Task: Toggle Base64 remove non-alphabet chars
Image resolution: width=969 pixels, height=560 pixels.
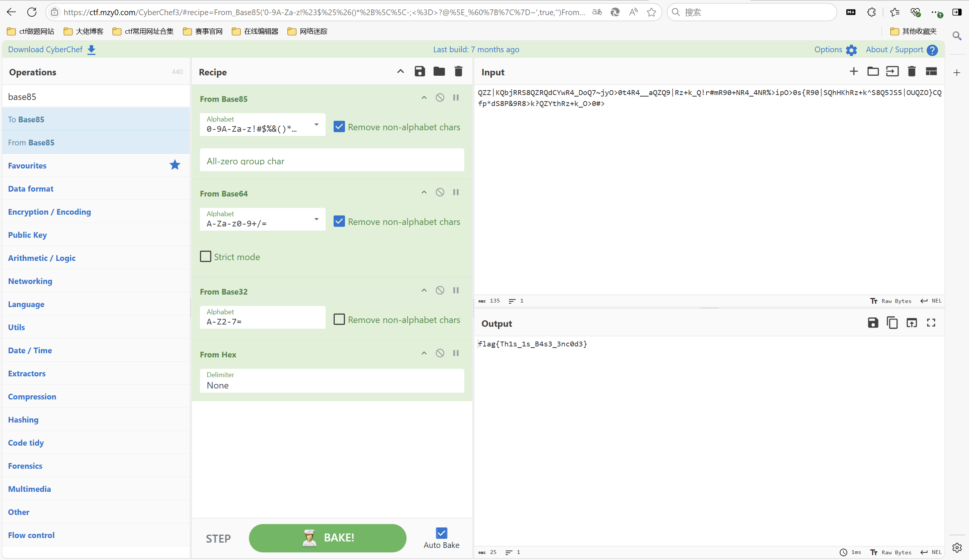Action: tap(339, 222)
